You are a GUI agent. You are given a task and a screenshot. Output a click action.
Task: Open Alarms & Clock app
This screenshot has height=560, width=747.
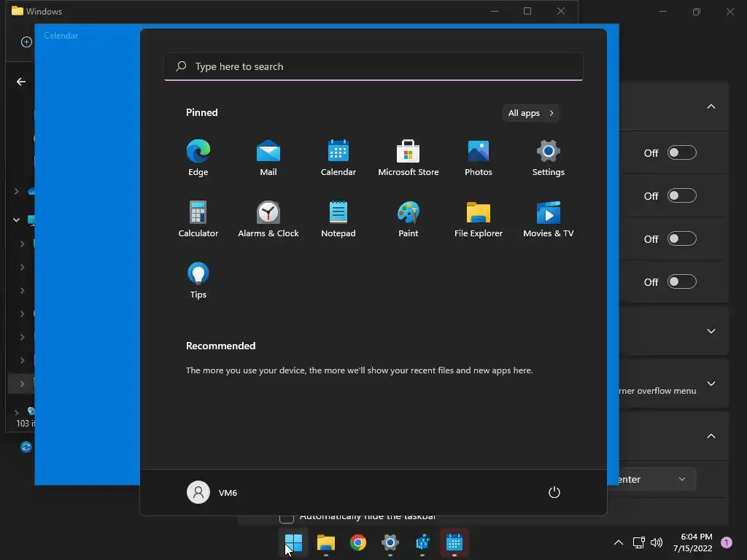pos(268,219)
